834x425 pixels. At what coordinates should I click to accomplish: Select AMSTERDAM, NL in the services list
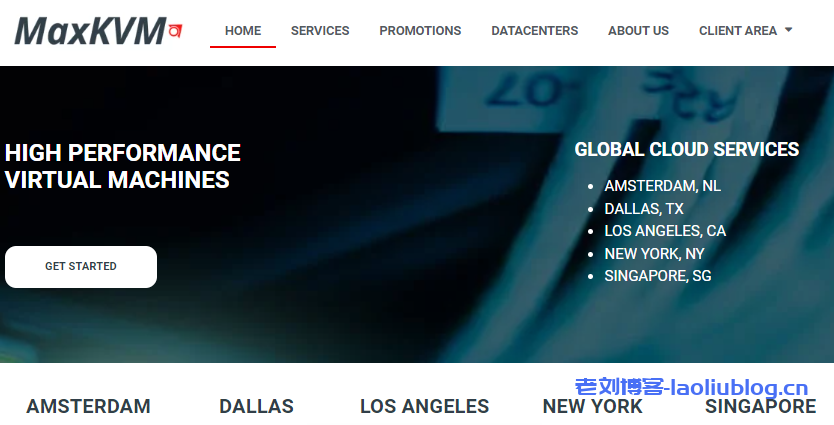(x=662, y=186)
